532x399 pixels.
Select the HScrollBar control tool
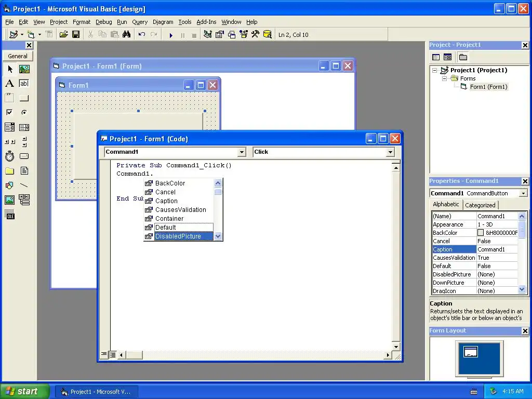10,141
